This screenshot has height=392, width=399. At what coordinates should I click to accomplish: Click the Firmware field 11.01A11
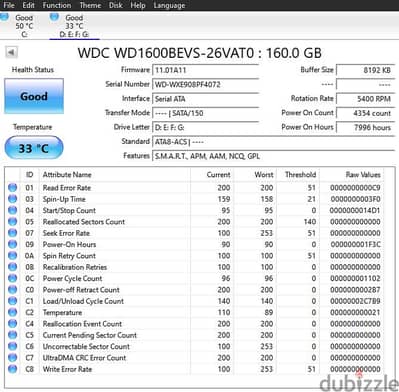205,70
